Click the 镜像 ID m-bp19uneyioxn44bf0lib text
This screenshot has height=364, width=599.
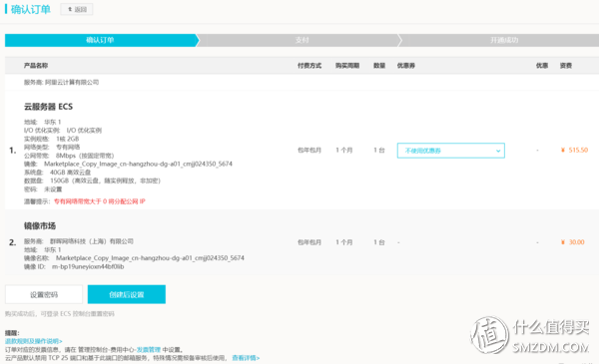coord(74,266)
